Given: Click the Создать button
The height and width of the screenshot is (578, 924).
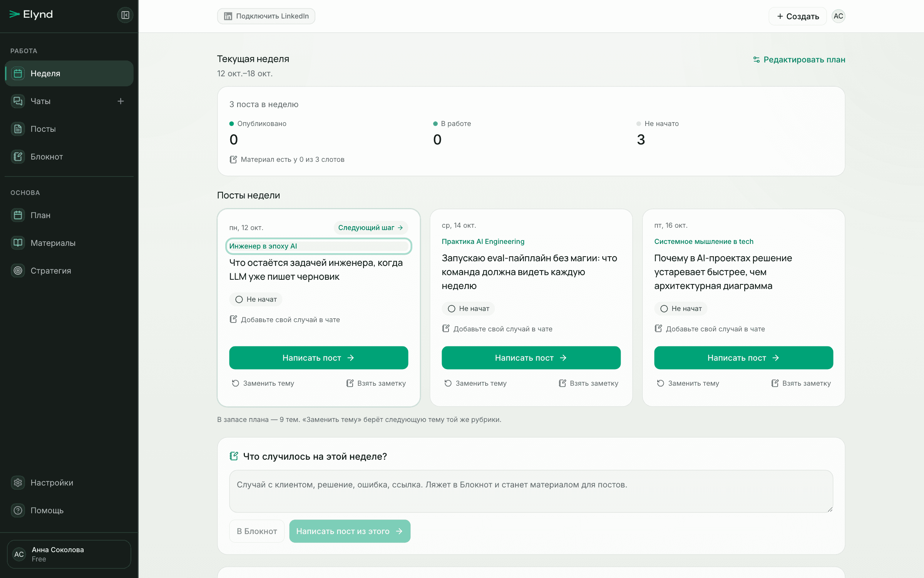Looking at the screenshot, I should coord(798,16).
